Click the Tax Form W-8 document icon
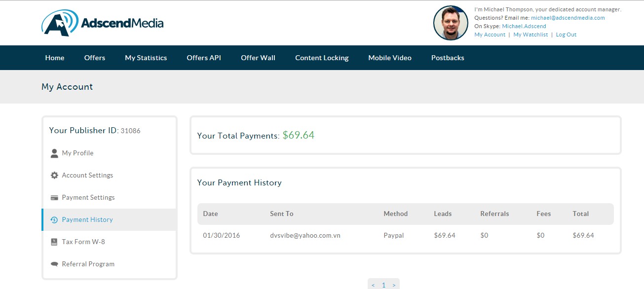Screen dimensions: 644x289 (54, 242)
